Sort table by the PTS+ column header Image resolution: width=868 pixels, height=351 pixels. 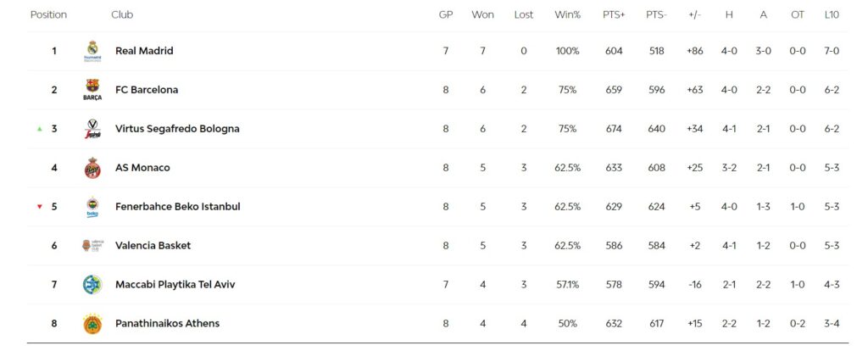click(x=614, y=15)
